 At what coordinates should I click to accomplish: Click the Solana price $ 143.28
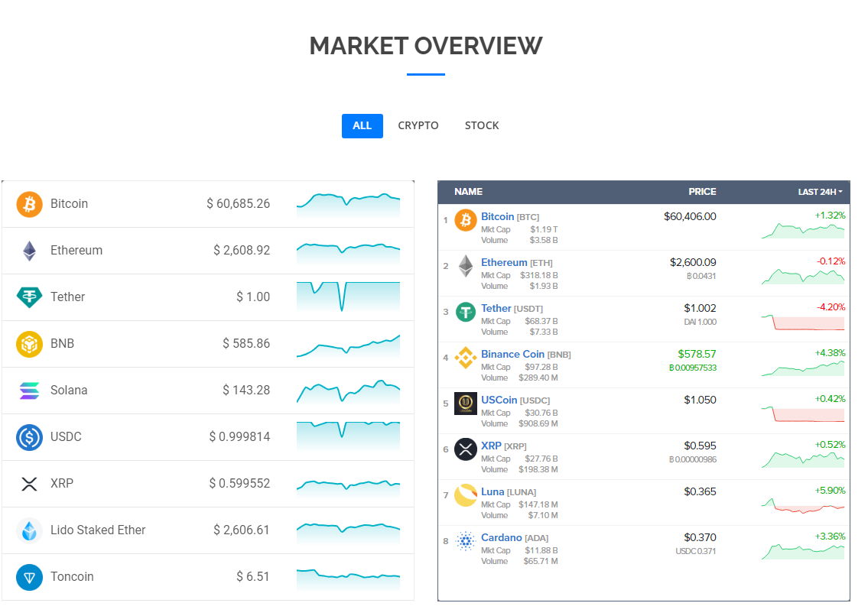point(246,391)
